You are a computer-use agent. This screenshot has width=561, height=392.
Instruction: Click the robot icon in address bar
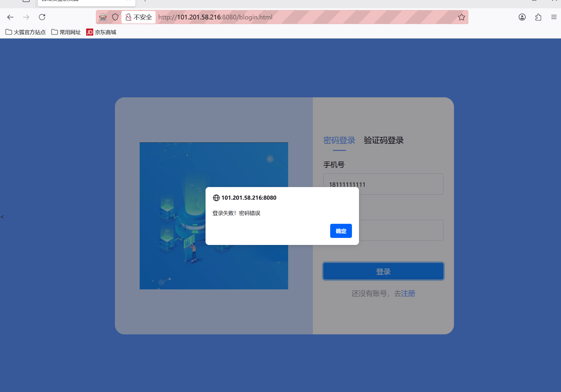tap(103, 17)
